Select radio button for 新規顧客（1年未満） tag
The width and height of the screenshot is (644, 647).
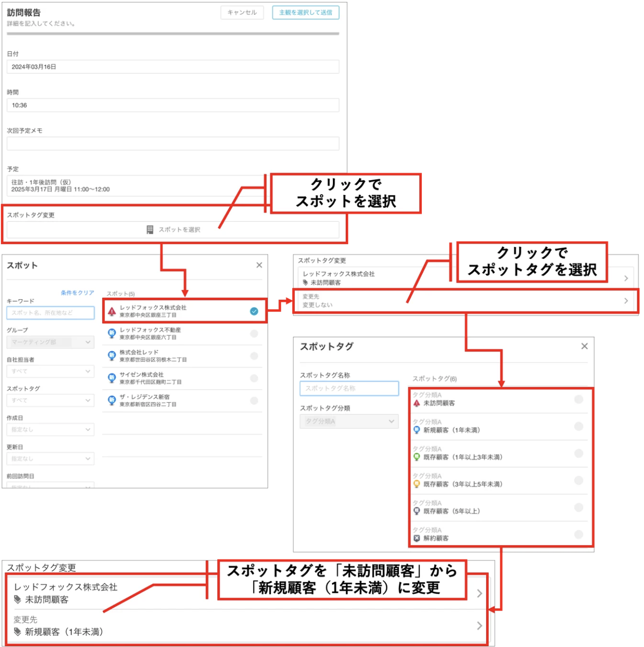[x=579, y=426]
